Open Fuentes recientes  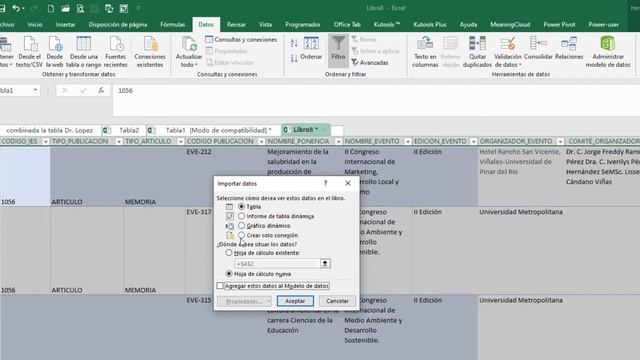point(116,52)
